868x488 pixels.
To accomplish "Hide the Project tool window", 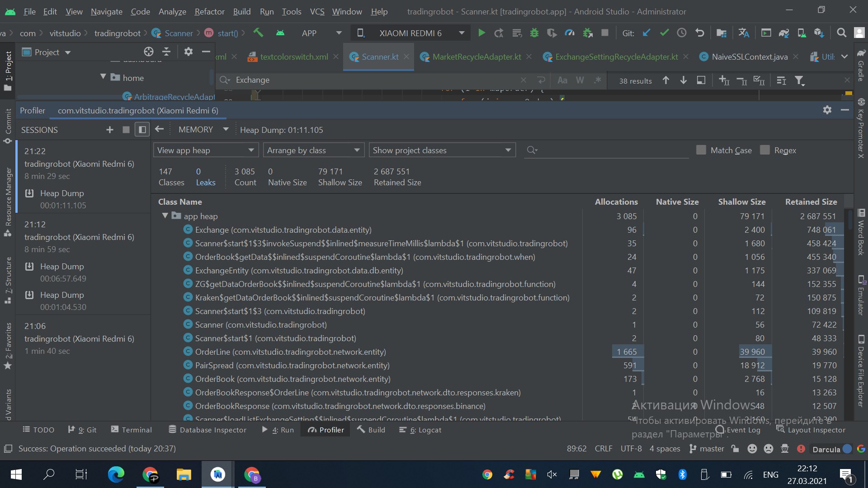I will (x=206, y=52).
